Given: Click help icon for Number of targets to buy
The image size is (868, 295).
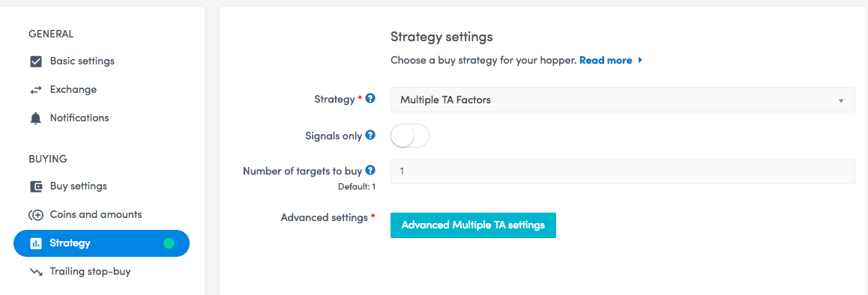Looking at the screenshot, I should (x=371, y=171).
